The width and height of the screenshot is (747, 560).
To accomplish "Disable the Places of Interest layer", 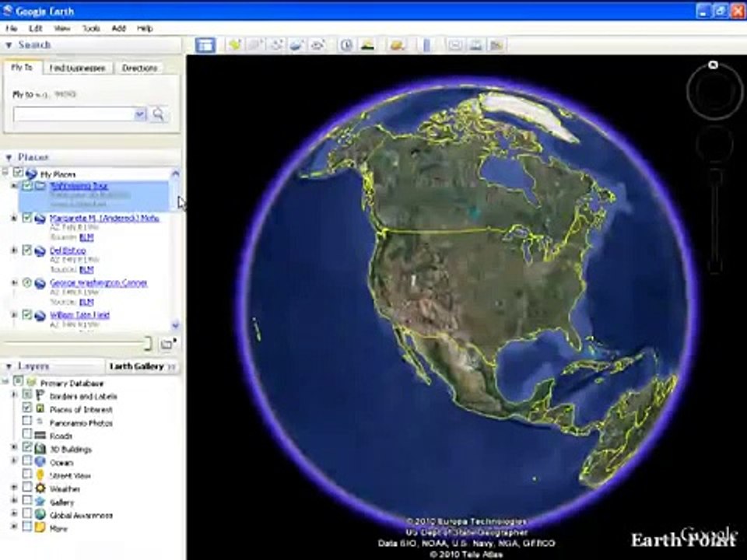I will (27, 408).
